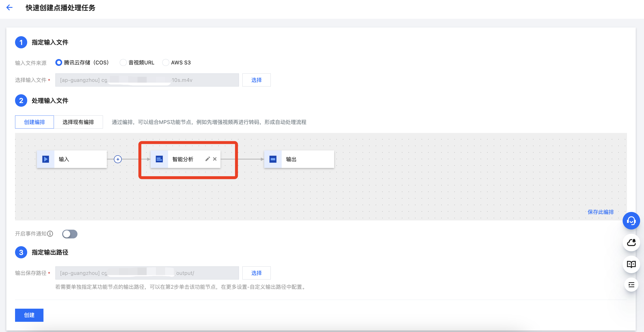Image resolution: width=644 pixels, height=332 pixels.
Task: Click the 输入 node play icon
Action: (x=45, y=159)
